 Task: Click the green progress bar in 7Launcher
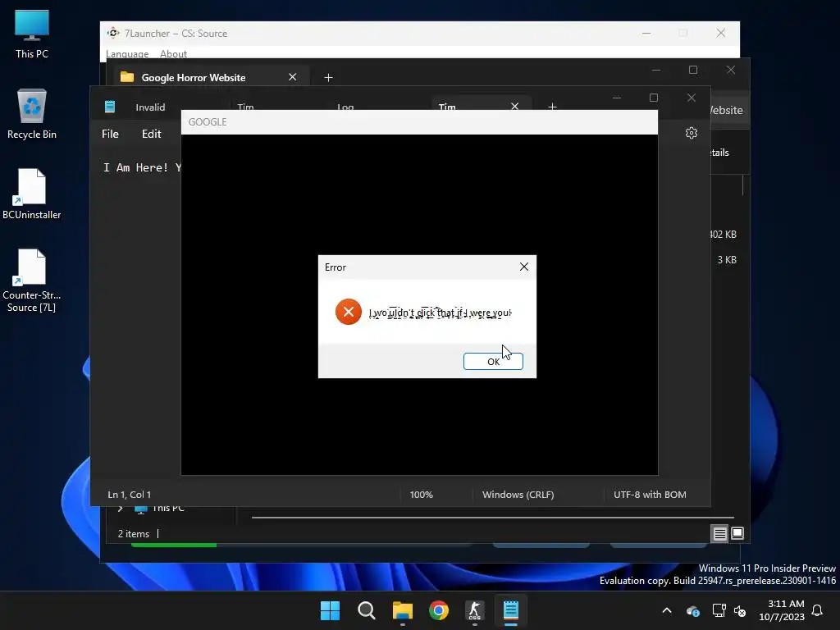174,545
